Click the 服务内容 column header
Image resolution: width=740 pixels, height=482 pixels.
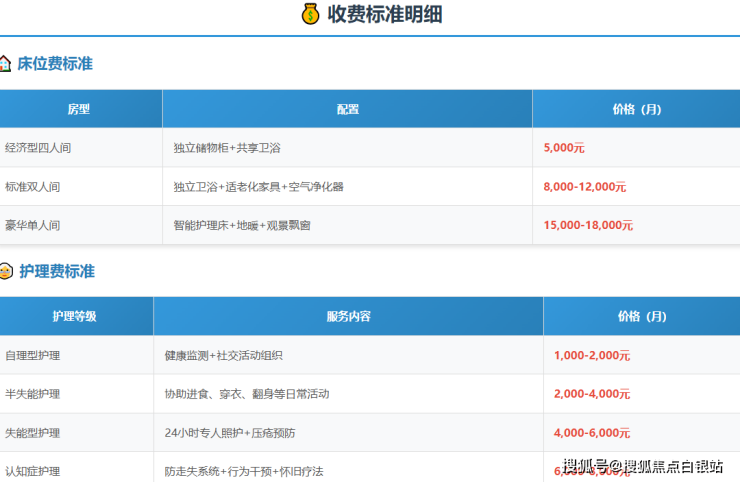click(x=348, y=316)
